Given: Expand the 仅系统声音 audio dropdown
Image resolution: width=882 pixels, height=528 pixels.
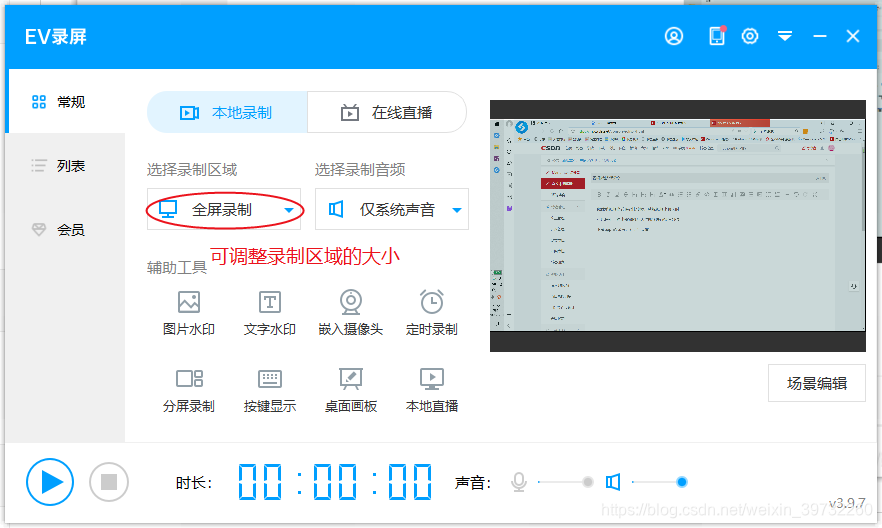Looking at the screenshot, I should point(392,209).
